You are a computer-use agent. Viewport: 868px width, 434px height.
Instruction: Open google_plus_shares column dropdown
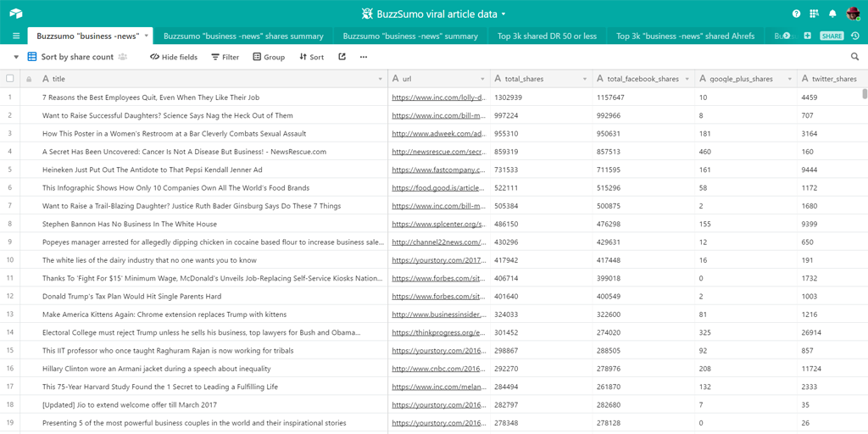(790, 79)
